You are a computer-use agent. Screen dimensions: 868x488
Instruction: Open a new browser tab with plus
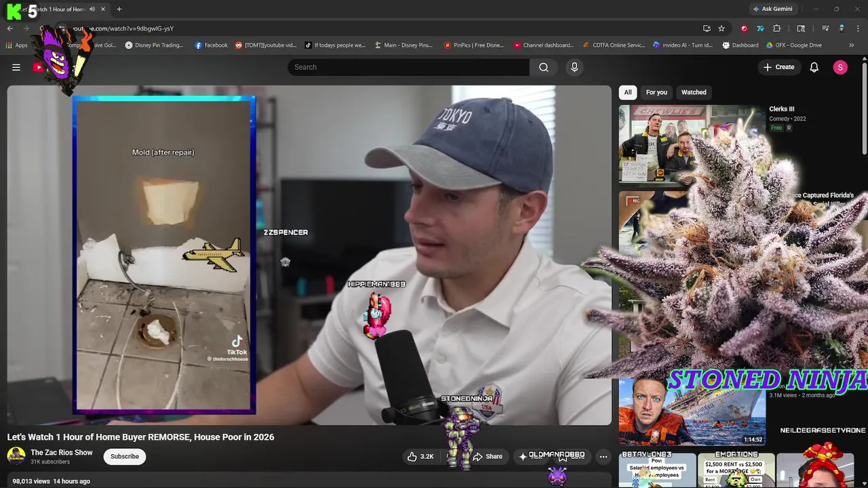119,9
